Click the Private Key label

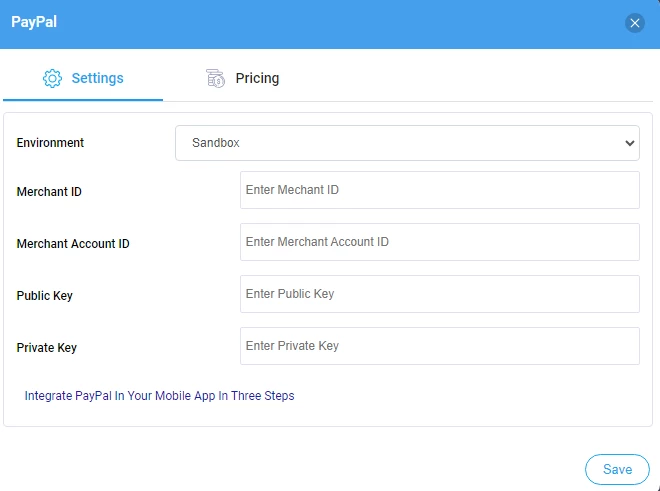coord(47,348)
